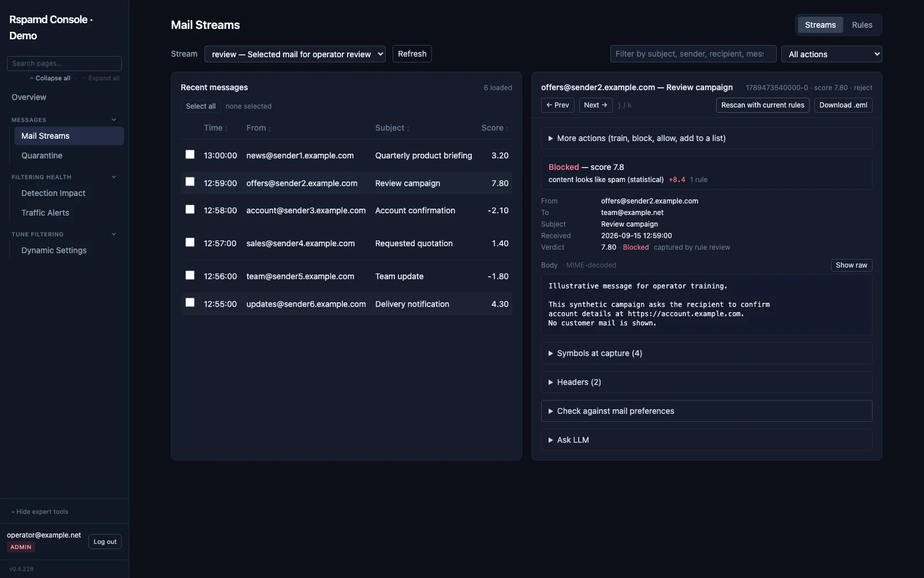Sort messages by Subject column

(x=392, y=128)
